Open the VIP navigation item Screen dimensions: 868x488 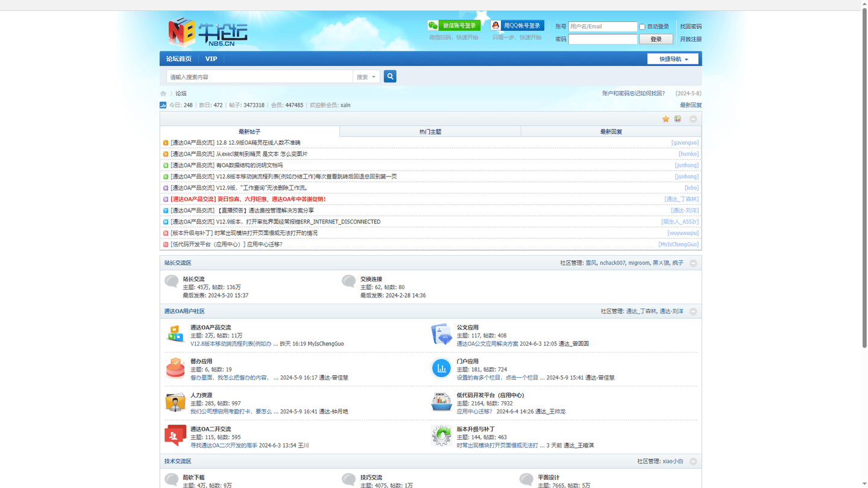(211, 58)
